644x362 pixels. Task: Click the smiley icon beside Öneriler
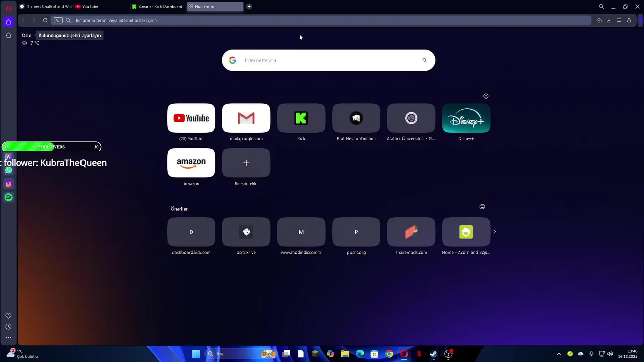(x=482, y=207)
